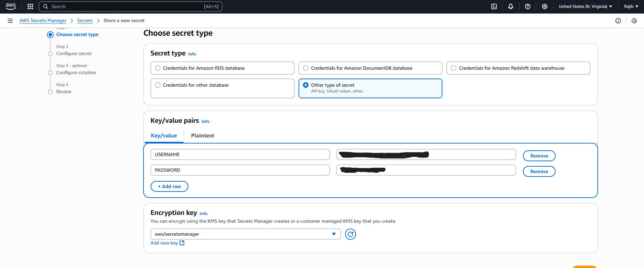Switch to the Plaintext tab
644x268 pixels.
(x=202, y=135)
